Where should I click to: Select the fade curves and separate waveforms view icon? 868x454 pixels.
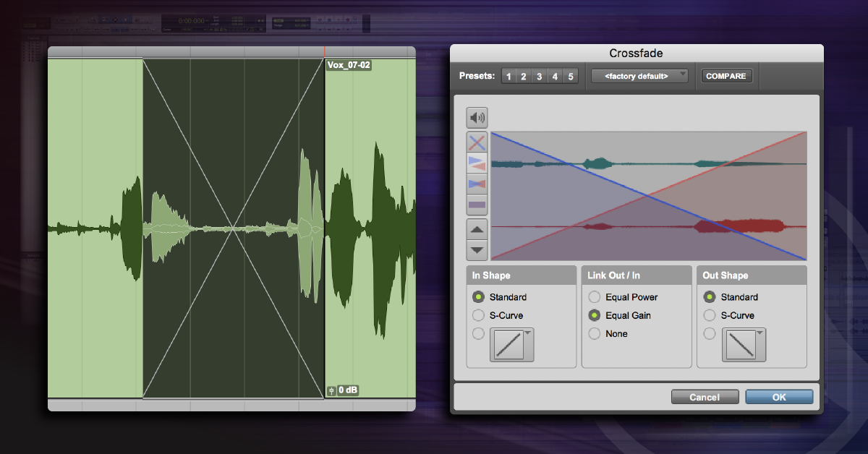pyautogui.click(x=477, y=163)
